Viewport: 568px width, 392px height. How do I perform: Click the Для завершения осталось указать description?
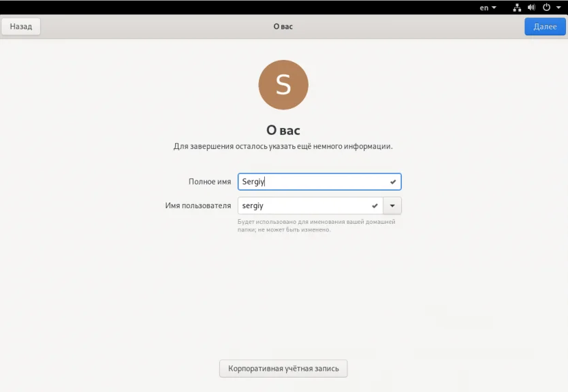[283, 146]
